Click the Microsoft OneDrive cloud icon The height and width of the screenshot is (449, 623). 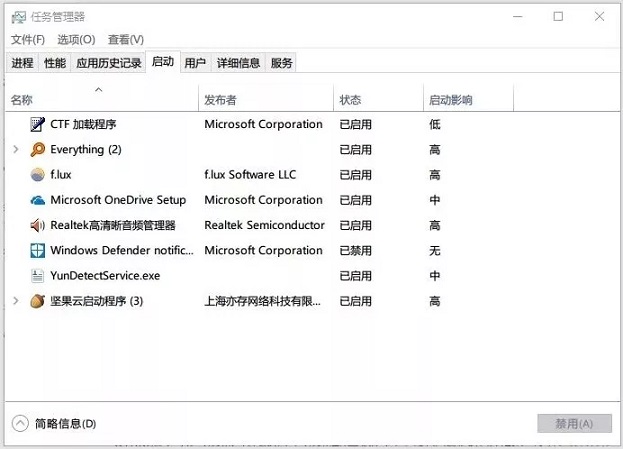point(38,200)
